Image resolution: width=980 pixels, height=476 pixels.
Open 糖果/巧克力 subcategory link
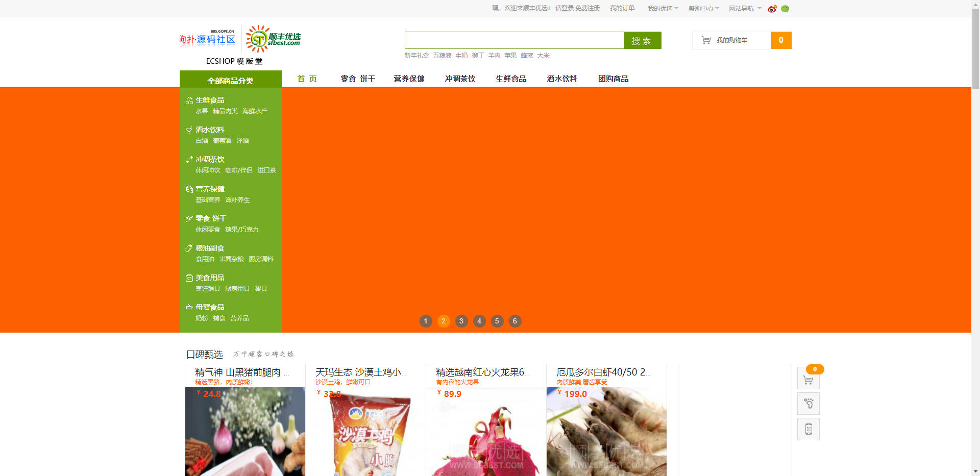coord(242,230)
